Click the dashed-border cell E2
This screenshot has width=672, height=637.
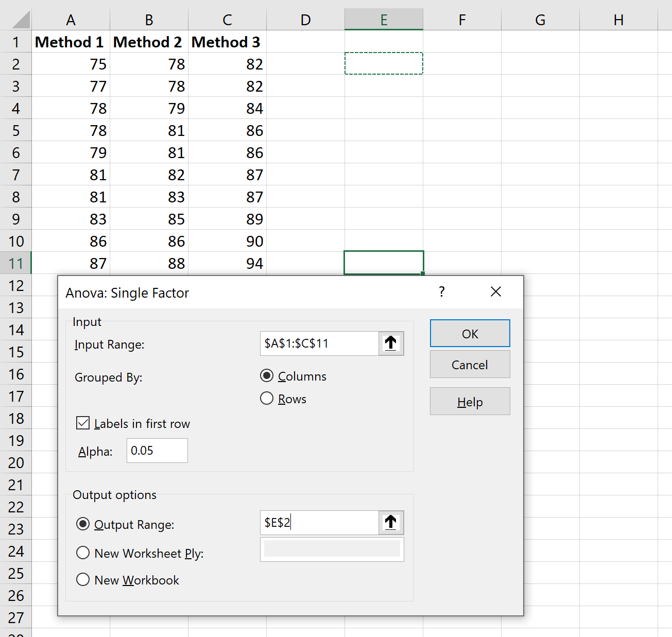click(x=384, y=64)
